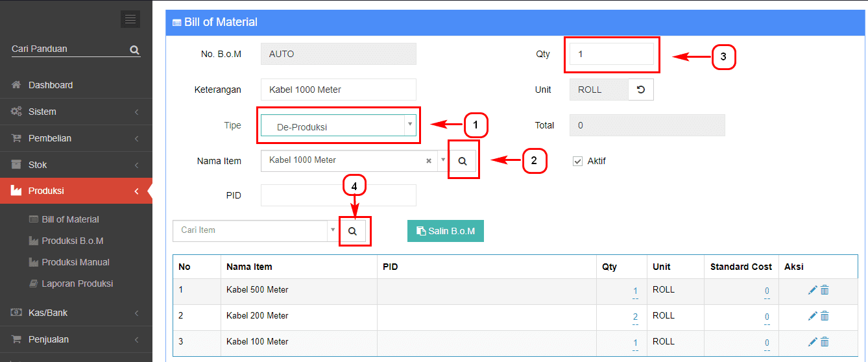This screenshot has height=362, width=868.
Task: Click Qty link value for Kabel 500 Meter
Action: coord(635,291)
